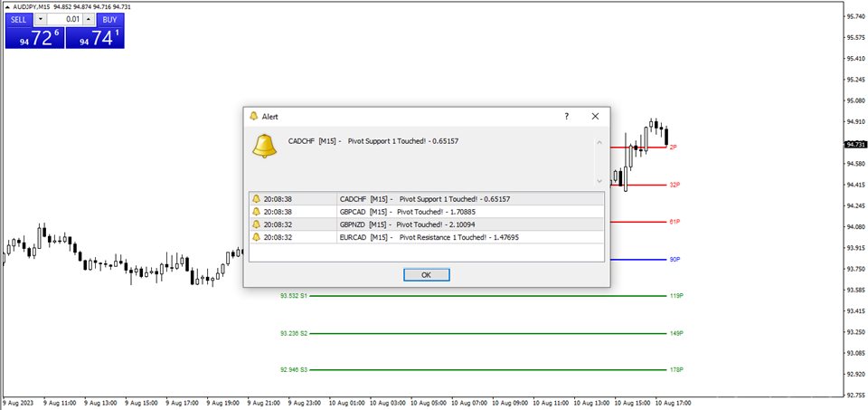Click the SELL button
The height and width of the screenshot is (410, 868).
(x=19, y=19)
